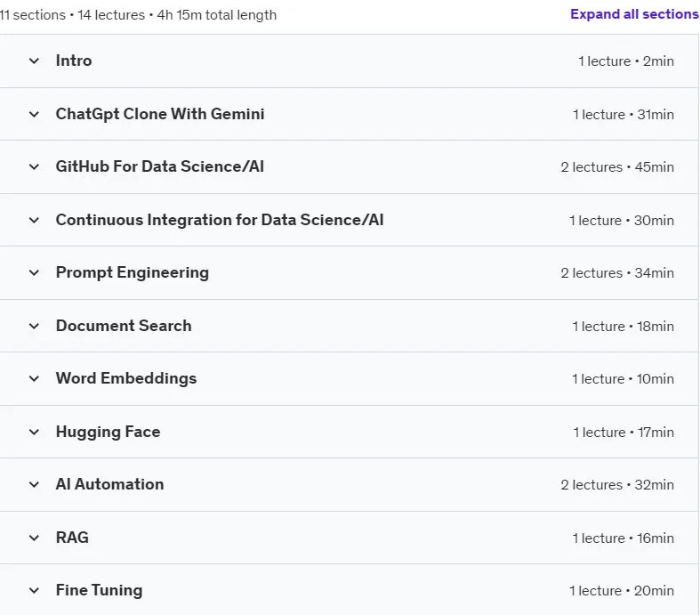
Task: Select the Hugging Face section title
Action: point(108,432)
